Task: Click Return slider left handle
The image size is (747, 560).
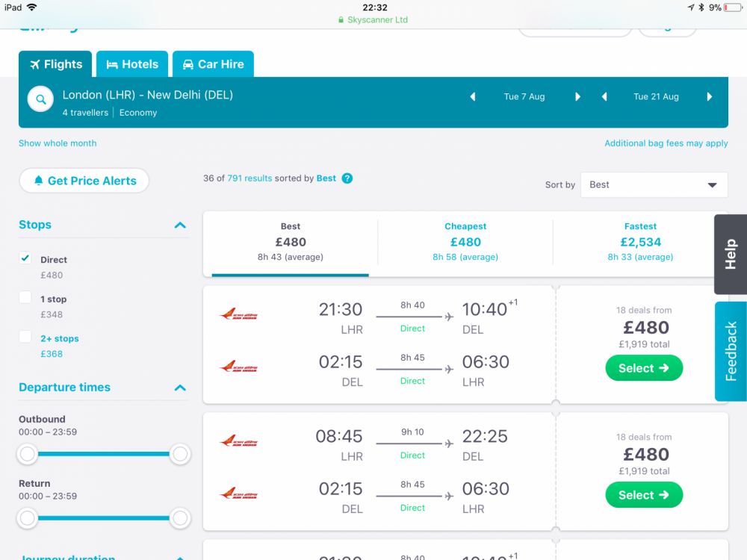Action: coord(28,518)
